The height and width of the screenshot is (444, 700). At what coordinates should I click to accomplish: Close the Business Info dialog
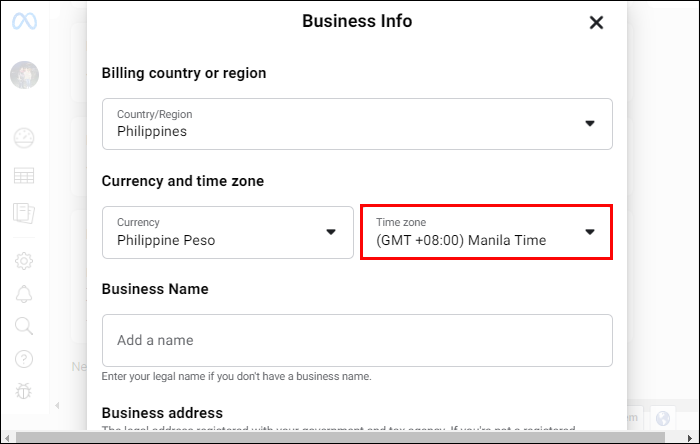[x=596, y=22]
